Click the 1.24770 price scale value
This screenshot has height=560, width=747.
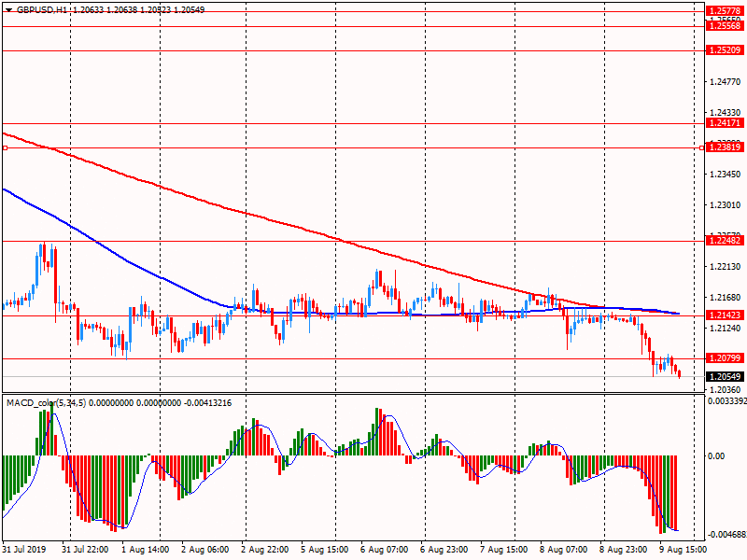(x=726, y=82)
